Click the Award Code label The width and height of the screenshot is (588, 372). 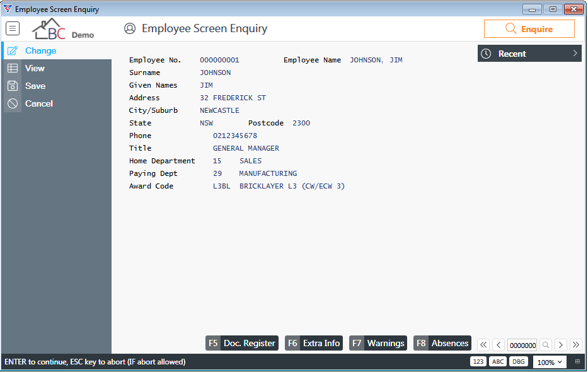point(151,186)
